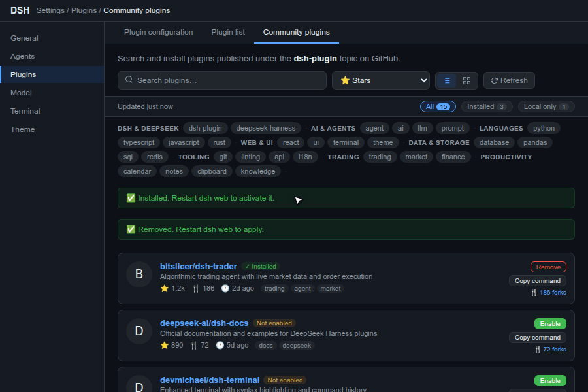The image size is (588, 392).
Task: Show All 15 plugins filter
Action: 438,106
